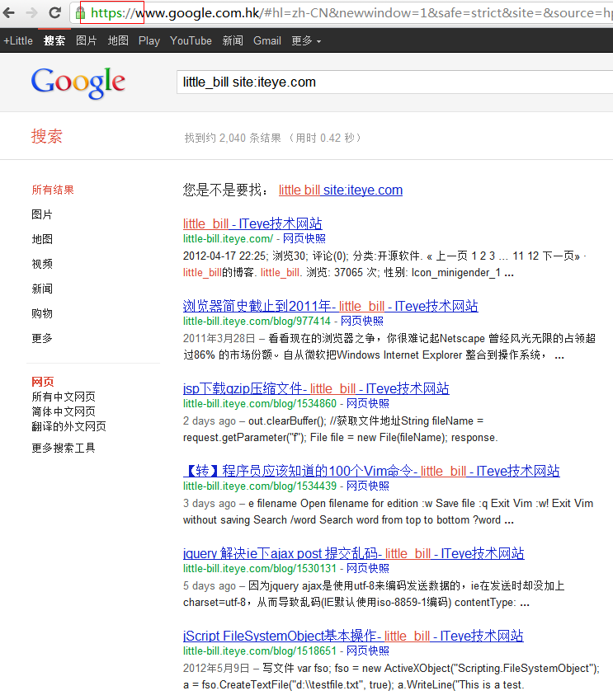Click green URL little-bill.iteye.com/blog/977414
Viewport: 613px width, 700px height.
[257, 321]
